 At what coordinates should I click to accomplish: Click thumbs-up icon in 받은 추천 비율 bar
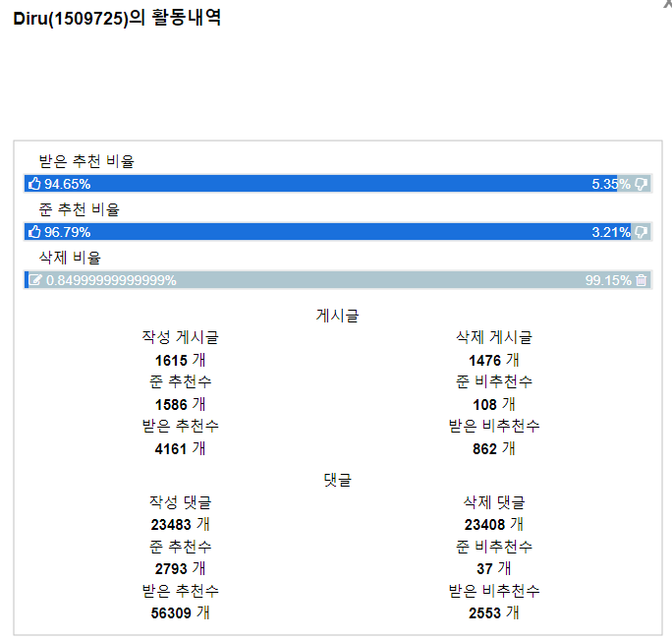click(x=34, y=184)
